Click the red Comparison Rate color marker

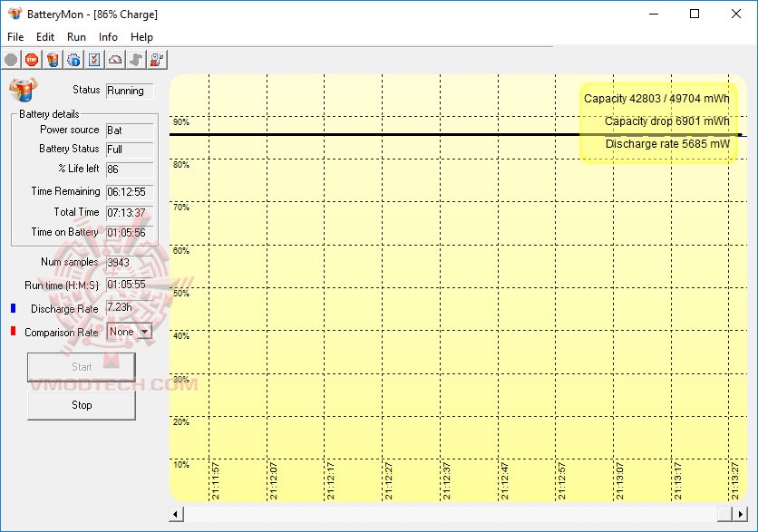[14, 331]
